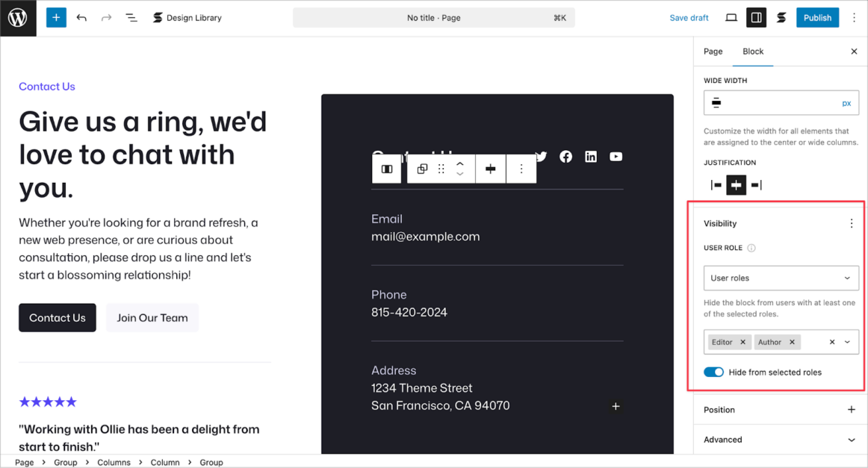The width and height of the screenshot is (868, 468).
Task: Show the User Role info tooltip
Action: [751, 248]
